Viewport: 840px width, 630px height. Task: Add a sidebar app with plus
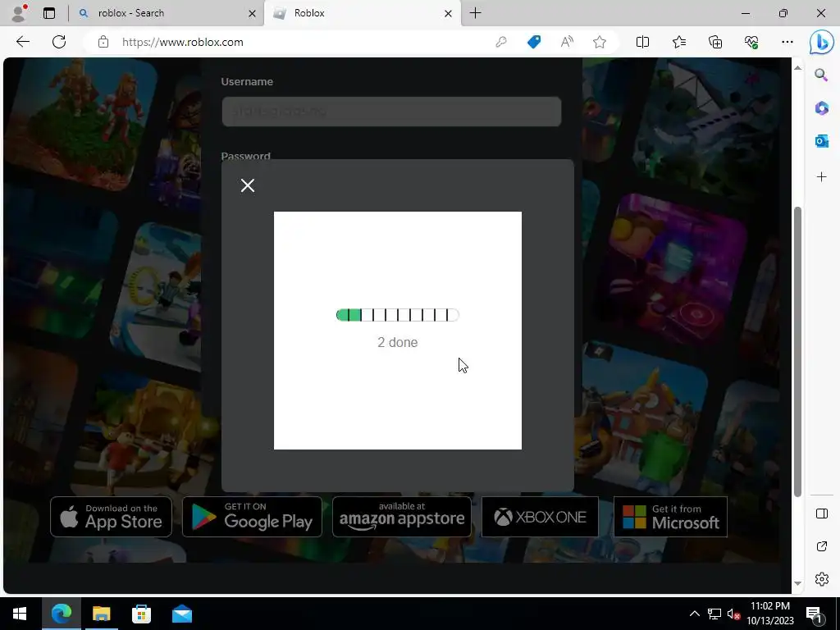coord(821,177)
